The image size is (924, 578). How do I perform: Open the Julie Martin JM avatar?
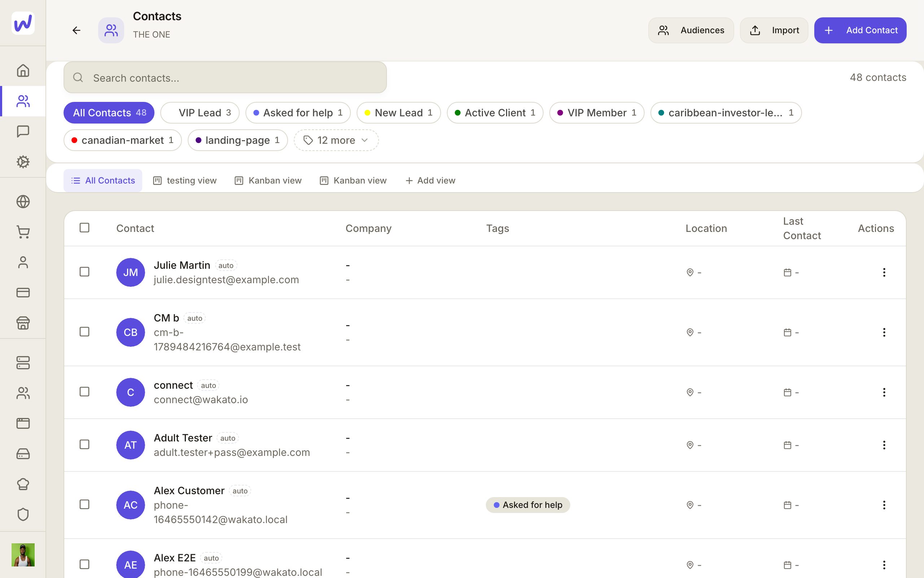click(x=131, y=272)
